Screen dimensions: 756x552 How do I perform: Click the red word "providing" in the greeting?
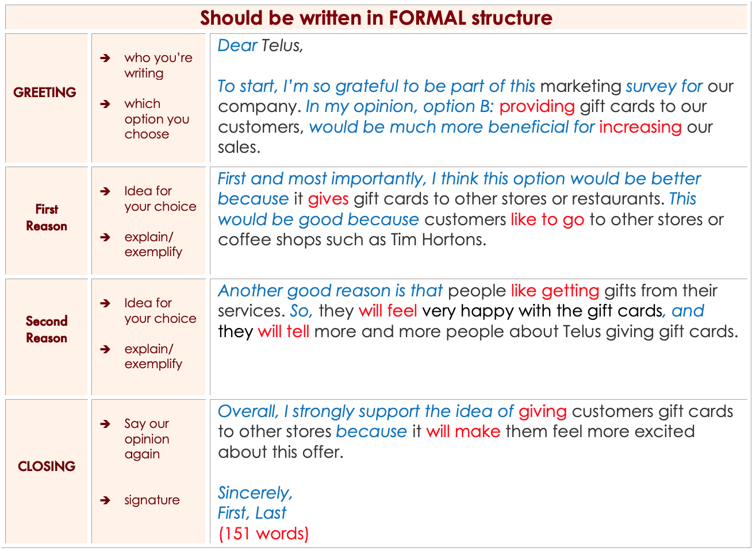537,107
